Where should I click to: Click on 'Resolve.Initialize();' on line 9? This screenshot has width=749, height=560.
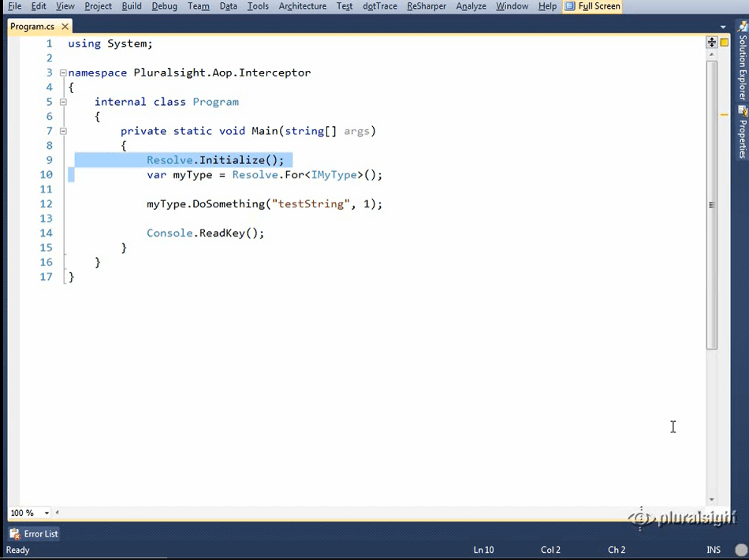(x=215, y=160)
